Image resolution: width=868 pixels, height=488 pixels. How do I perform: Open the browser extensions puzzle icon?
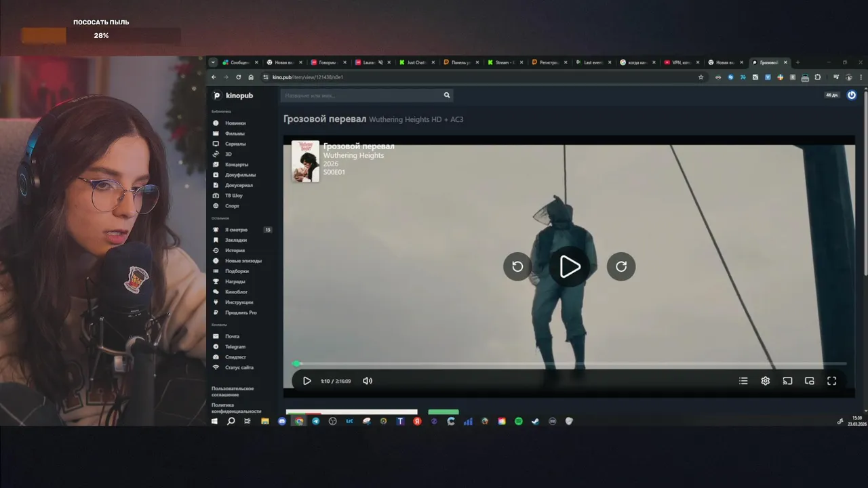coord(818,77)
